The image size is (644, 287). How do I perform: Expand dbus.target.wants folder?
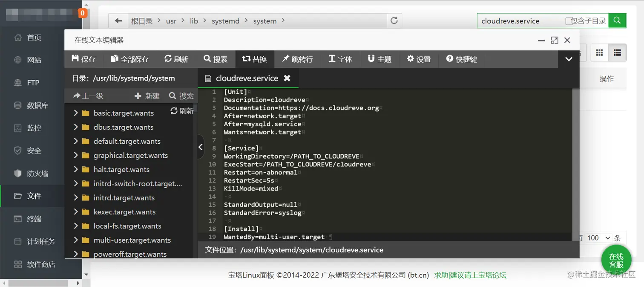(75, 127)
